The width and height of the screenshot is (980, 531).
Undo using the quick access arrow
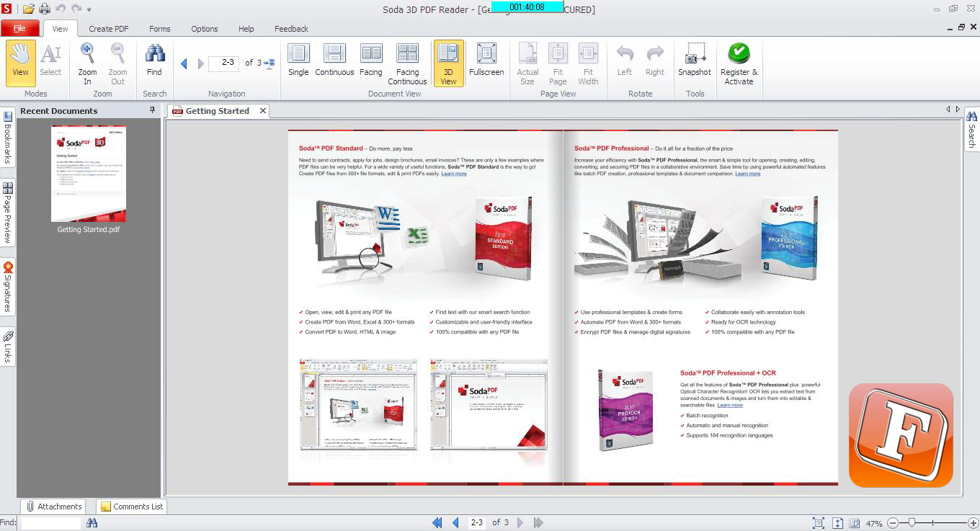pyautogui.click(x=61, y=9)
